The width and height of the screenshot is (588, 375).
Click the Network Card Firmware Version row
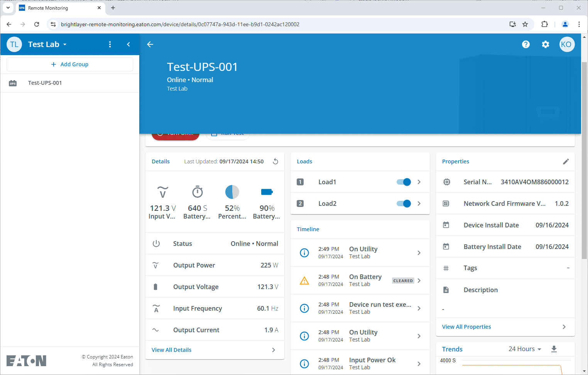[505, 203]
